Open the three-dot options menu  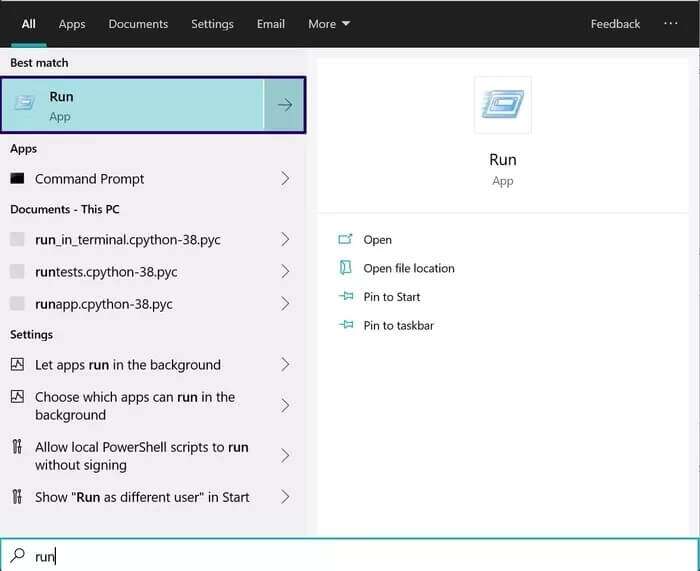click(x=671, y=23)
